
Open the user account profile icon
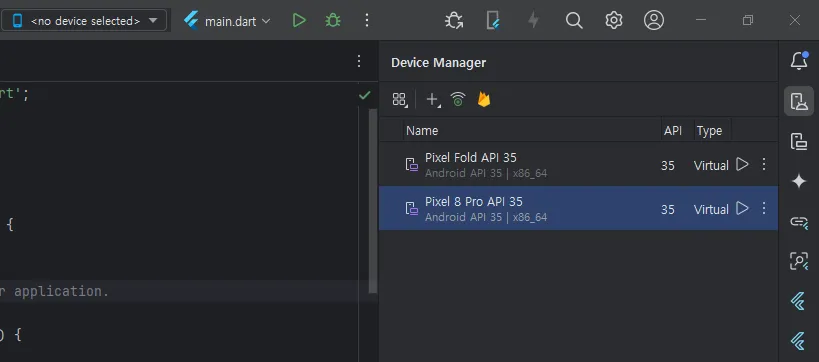(653, 21)
